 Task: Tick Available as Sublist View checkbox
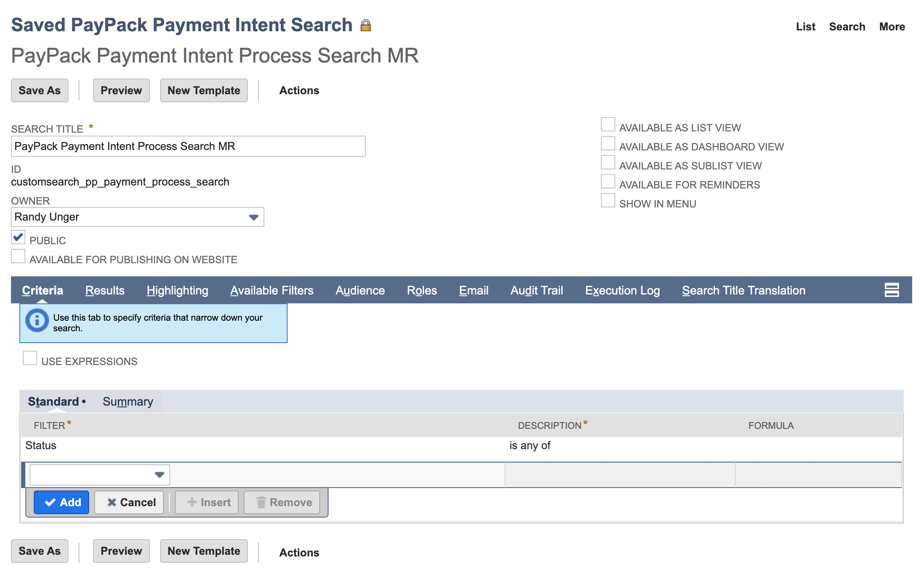[x=608, y=163]
